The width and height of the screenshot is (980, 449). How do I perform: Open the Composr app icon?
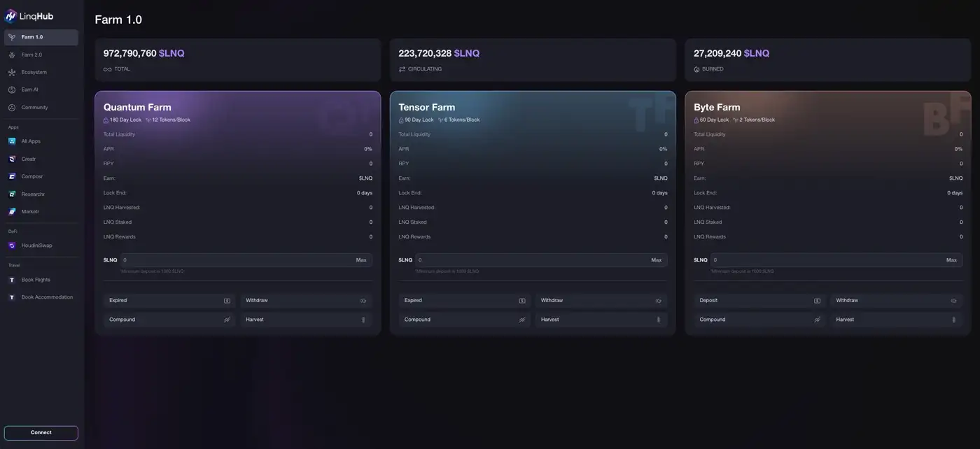point(12,176)
